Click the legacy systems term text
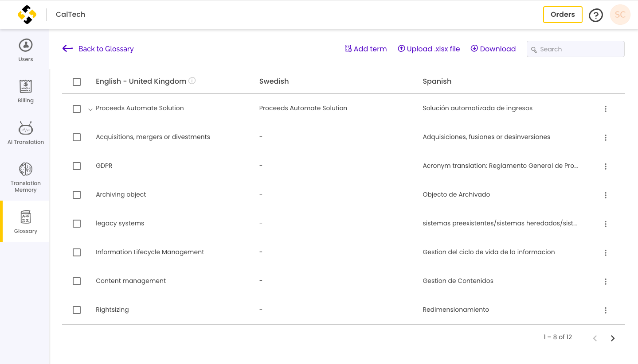The width and height of the screenshot is (638, 364). coord(120,223)
